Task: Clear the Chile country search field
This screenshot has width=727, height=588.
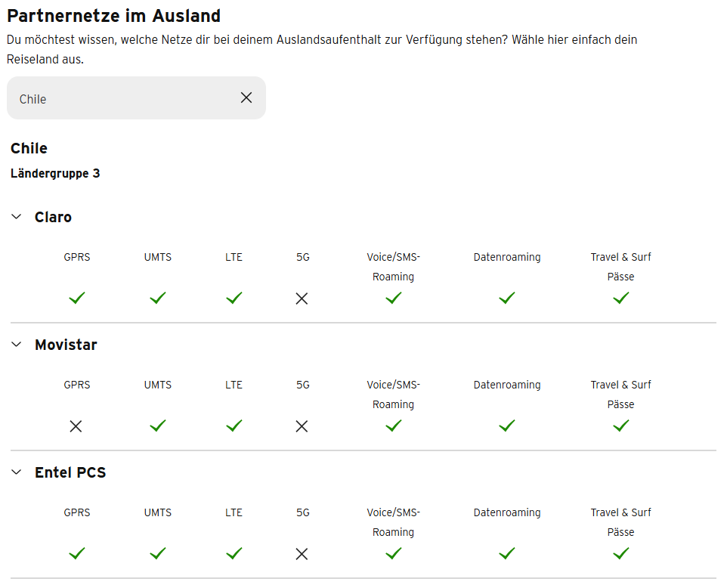Action: (x=246, y=97)
